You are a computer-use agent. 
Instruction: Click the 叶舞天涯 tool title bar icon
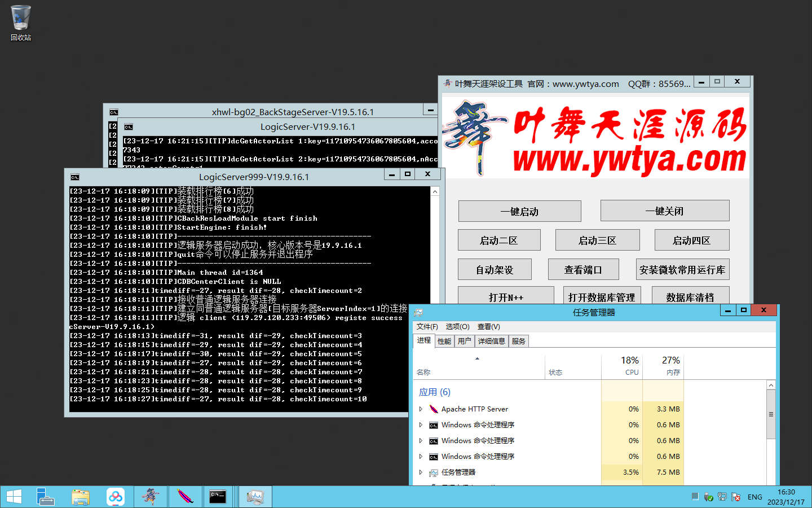point(448,84)
